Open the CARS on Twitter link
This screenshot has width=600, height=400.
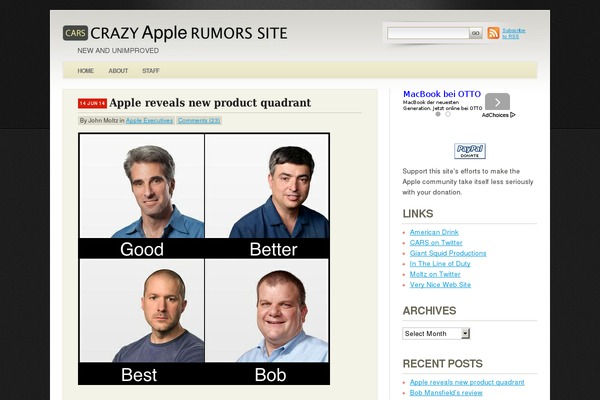tap(436, 243)
